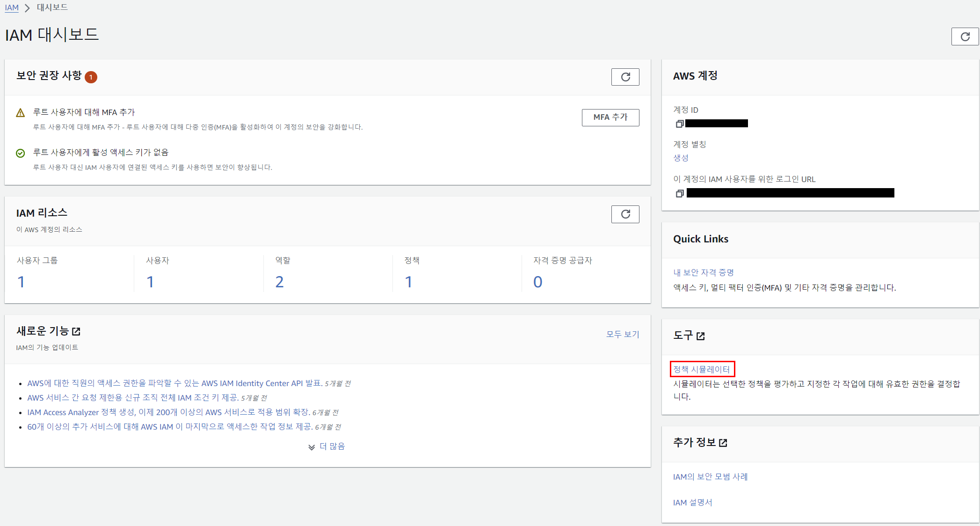Image resolution: width=980 pixels, height=526 pixels.
Task: Click the IAM breadcrumb link
Action: click(x=12, y=7)
